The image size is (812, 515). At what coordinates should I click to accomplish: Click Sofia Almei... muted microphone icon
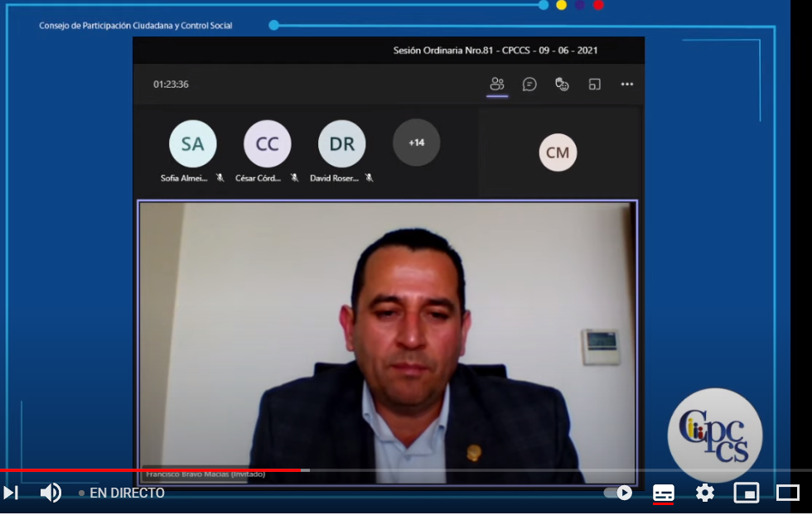tap(220, 177)
